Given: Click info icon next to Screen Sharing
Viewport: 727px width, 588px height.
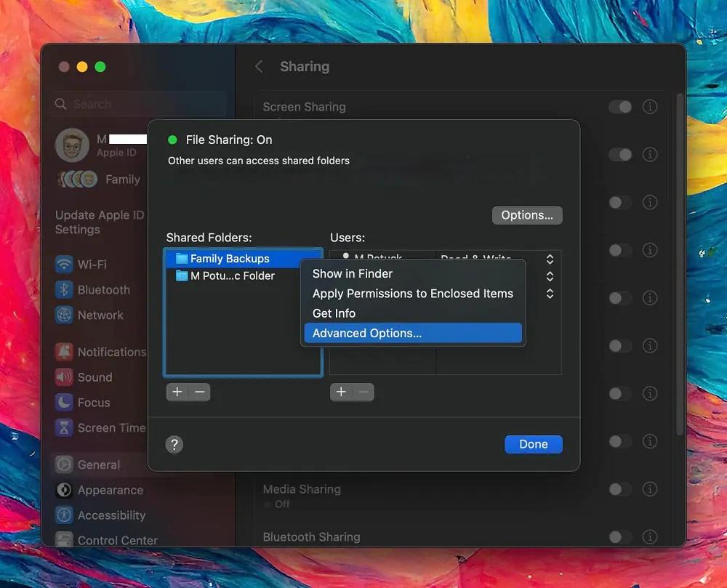Looking at the screenshot, I should [650, 107].
